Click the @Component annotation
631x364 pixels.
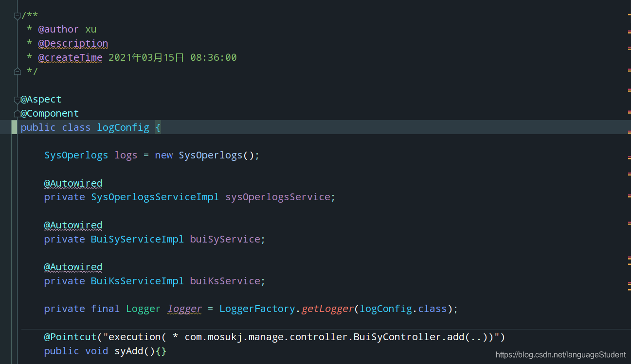tap(50, 113)
